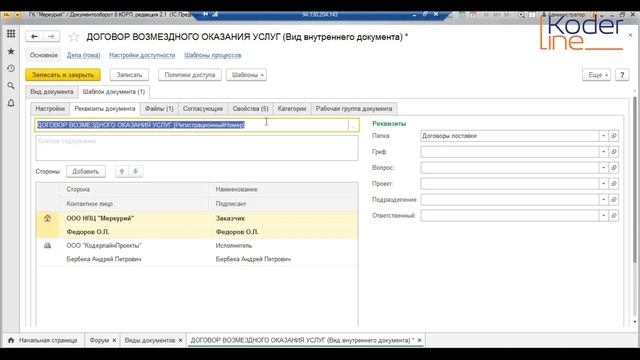The image size is (640, 360).
Task: Select ООО "КодерлайнПроекты" party row
Action: click(x=197, y=252)
